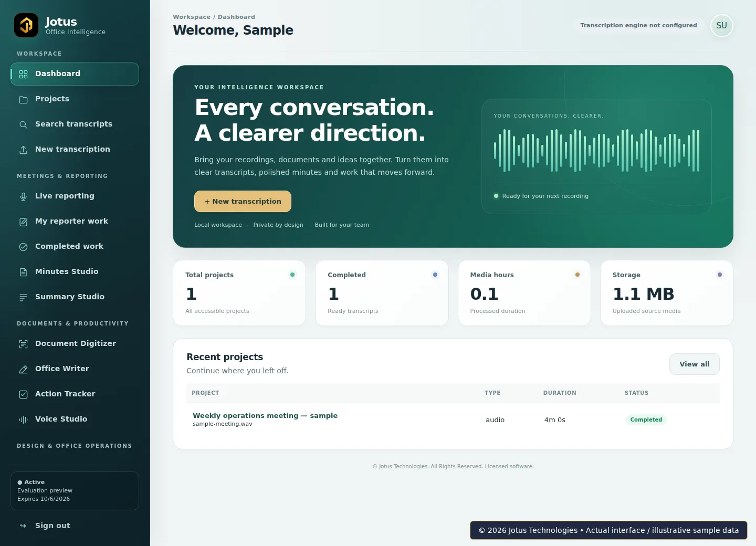Click the Search transcripts magnifier icon

click(x=23, y=124)
